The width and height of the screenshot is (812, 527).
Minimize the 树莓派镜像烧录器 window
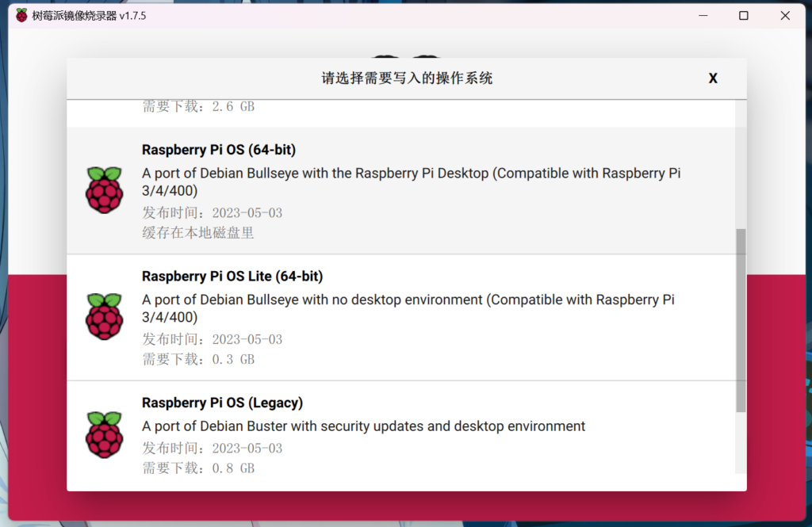click(703, 16)
